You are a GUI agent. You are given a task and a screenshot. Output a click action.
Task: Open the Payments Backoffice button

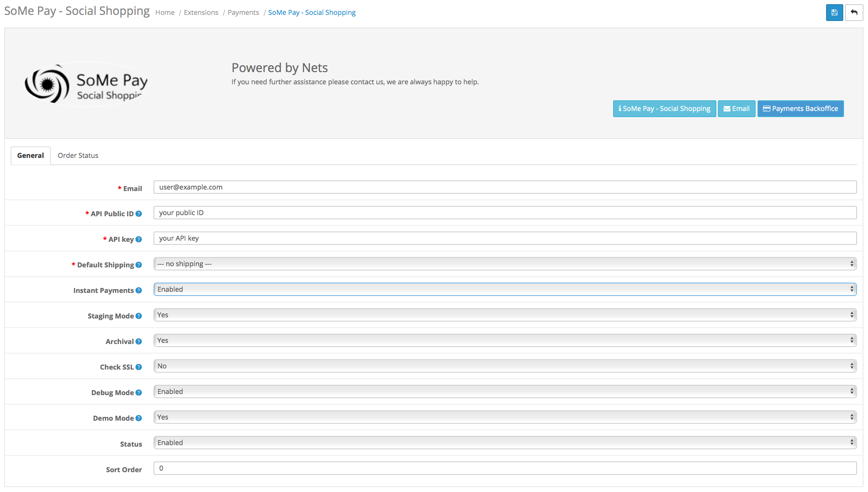pos(800,109)
